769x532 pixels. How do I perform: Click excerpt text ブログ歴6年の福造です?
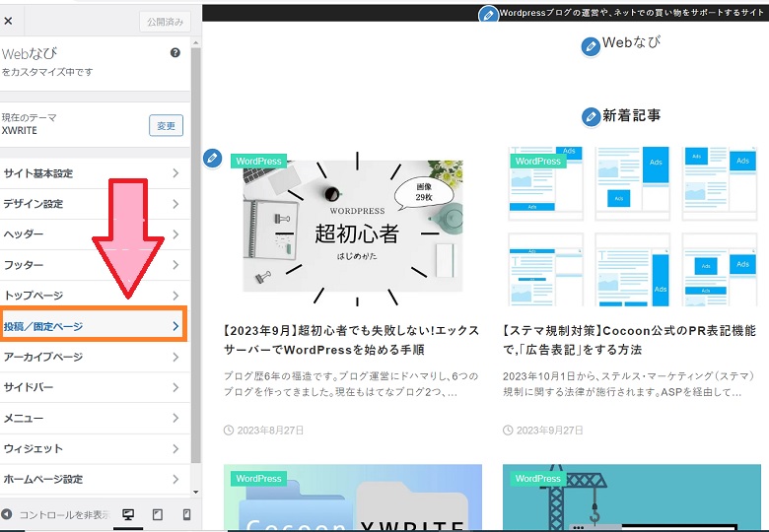(x=351, y=384)
